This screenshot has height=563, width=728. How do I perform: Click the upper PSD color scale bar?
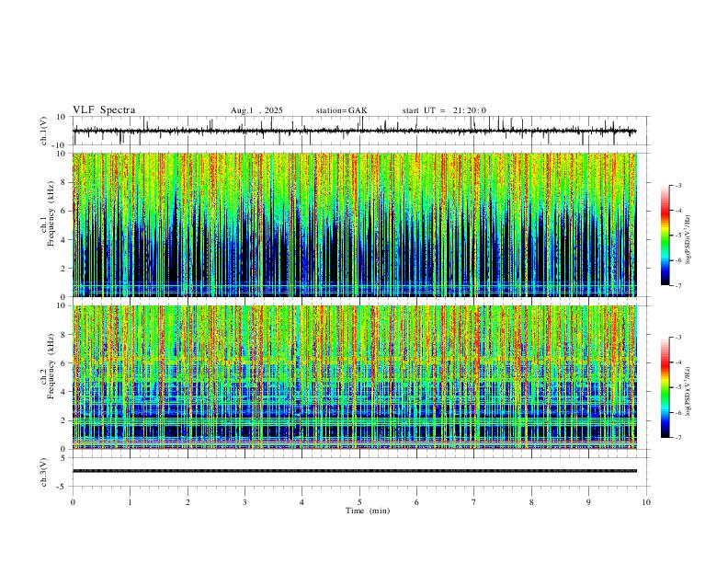click(x=665, y=236)
